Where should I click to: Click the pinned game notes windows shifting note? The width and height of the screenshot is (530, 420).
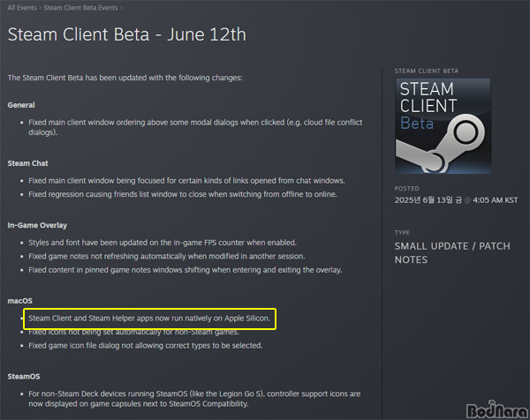(x=185, y=270)
